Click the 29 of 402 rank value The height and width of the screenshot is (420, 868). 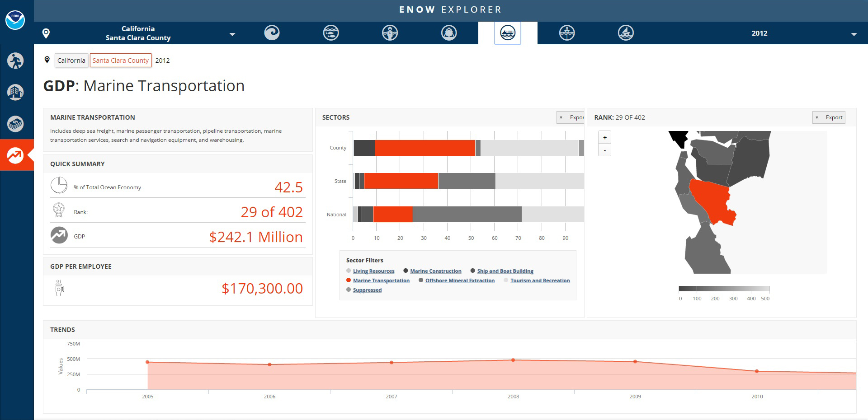pos(272,212)
